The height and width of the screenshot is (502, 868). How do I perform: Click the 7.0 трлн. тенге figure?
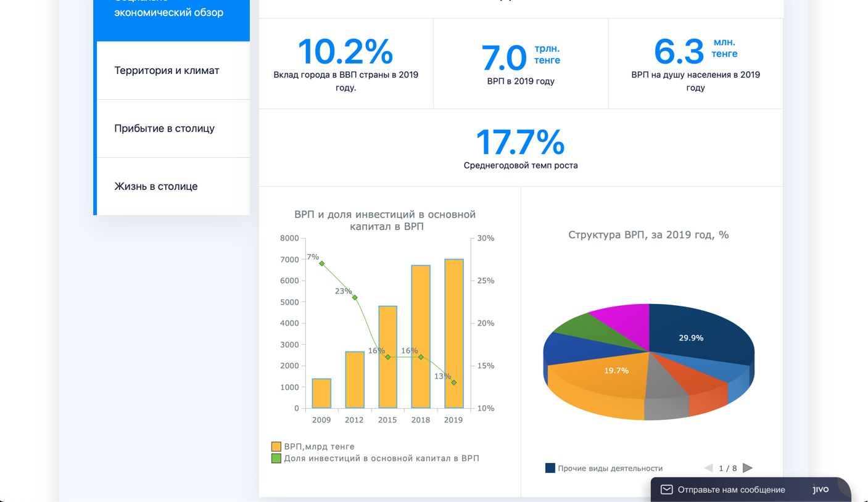coord(521,57)
